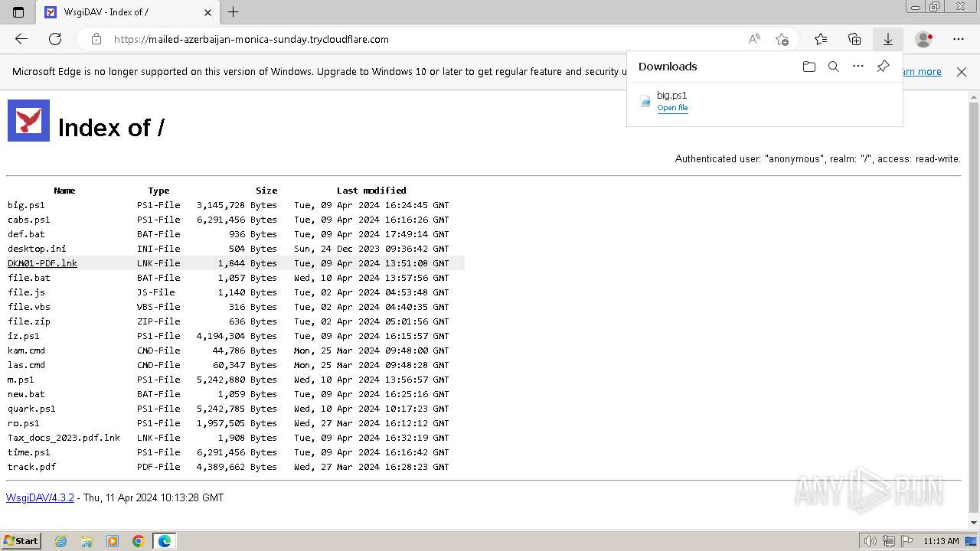The height and width of the screenshot is (551, 980).
Task: Click the volume tray icon
Action: pyautogui.click(x=871, y=541)
